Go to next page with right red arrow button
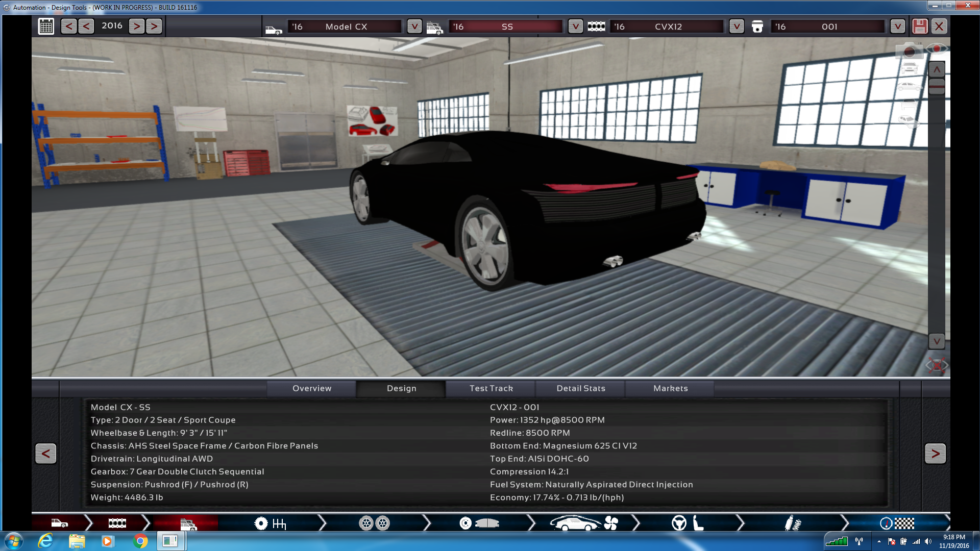 click(x=935, y=453)
